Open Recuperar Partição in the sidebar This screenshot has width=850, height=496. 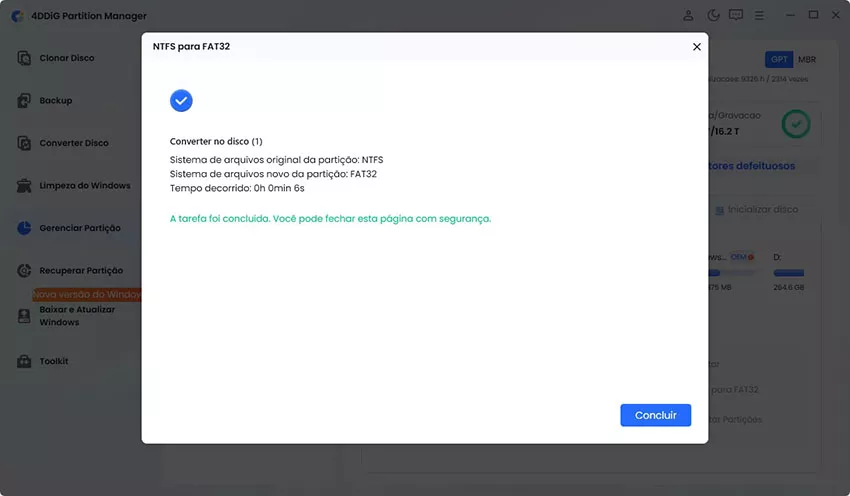pos(81,270)
